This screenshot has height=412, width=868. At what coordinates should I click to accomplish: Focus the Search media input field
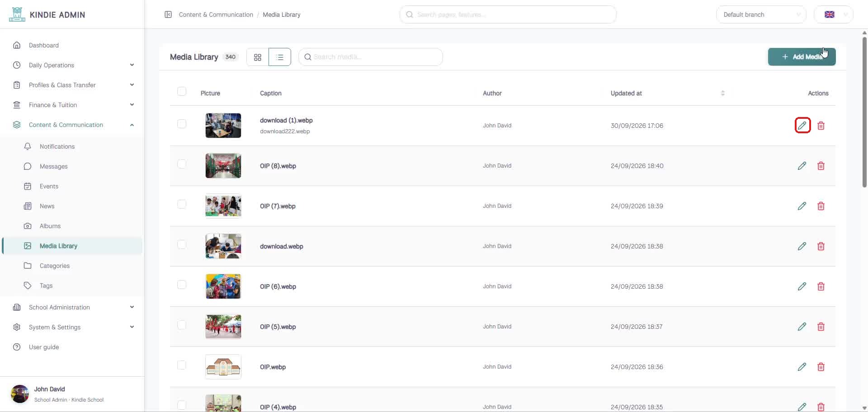coord(371,57)
